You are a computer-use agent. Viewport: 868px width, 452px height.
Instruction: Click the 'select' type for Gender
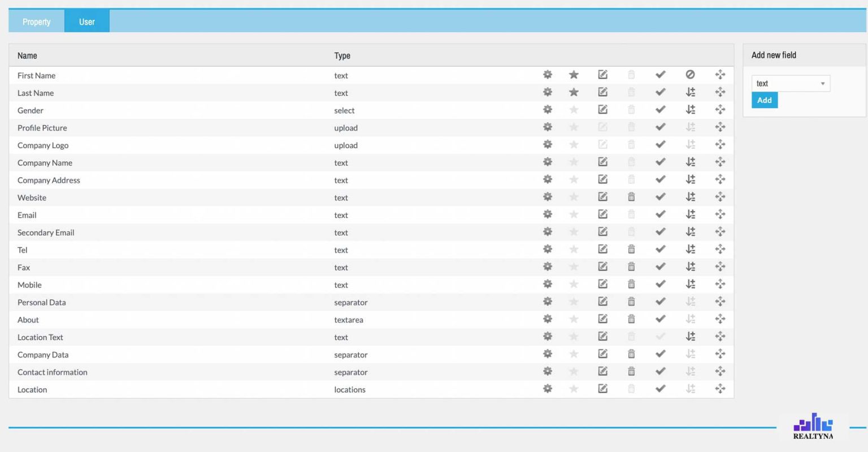click(x=344, y=110)
